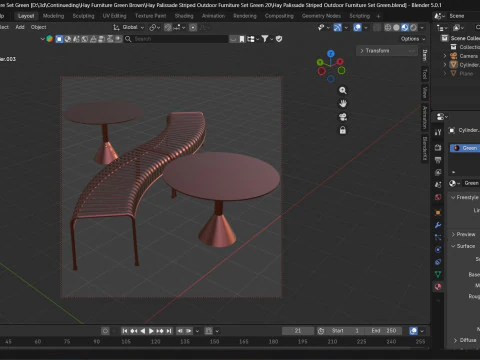Click the lock camera padlock icon
Image resolution: width=480 pixels, height=360 pixels.
pos(343,130)
